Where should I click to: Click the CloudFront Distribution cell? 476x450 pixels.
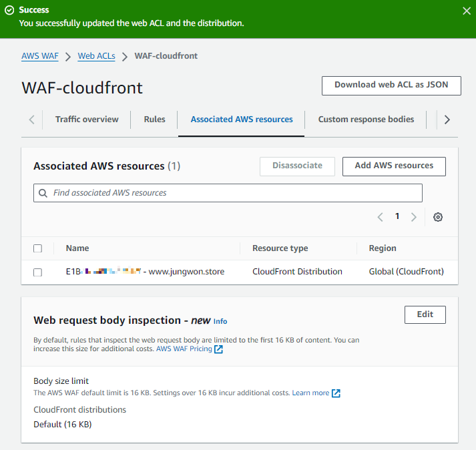coord(297,272)
